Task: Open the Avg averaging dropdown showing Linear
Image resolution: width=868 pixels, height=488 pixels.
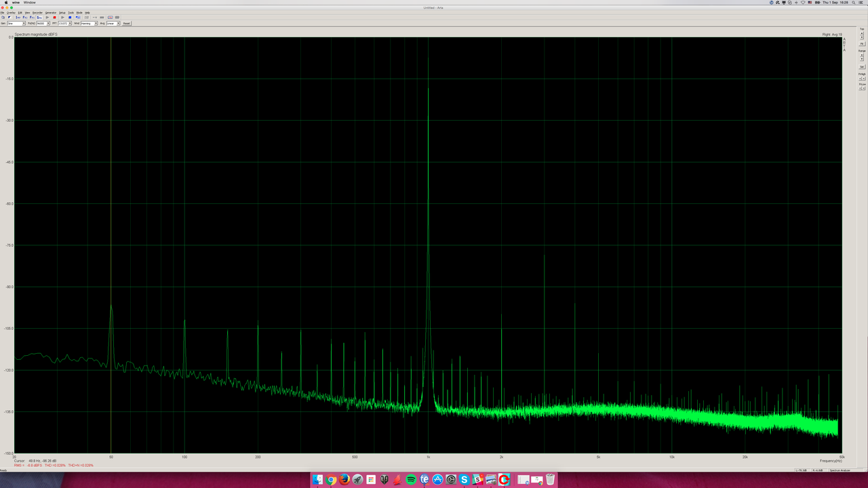Action: click(113, 24)
